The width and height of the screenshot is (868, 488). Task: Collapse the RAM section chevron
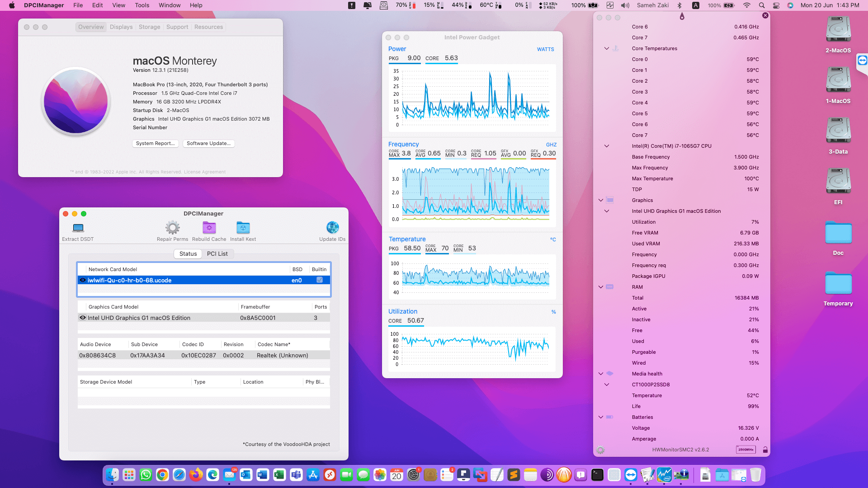tap(601, 287)
